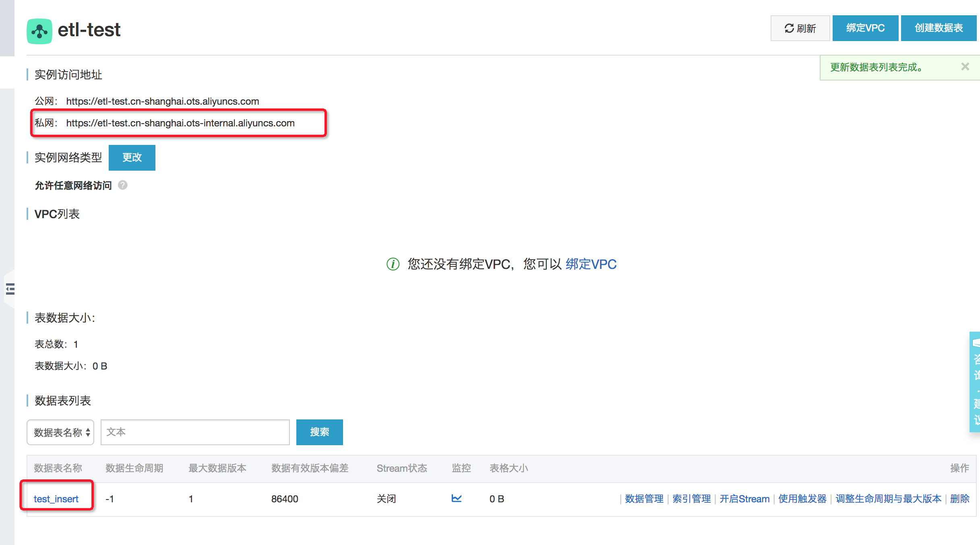Viewport: 980px width, 545px height.
Task: Open index management link
Action: pos(691,499)
